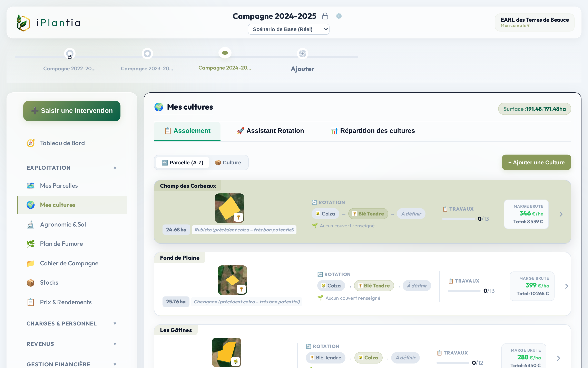This screenshot has height=368, width=588.
Task: Open Champ des Corbeaux parcel thumbnail
Action: (229, 208)
